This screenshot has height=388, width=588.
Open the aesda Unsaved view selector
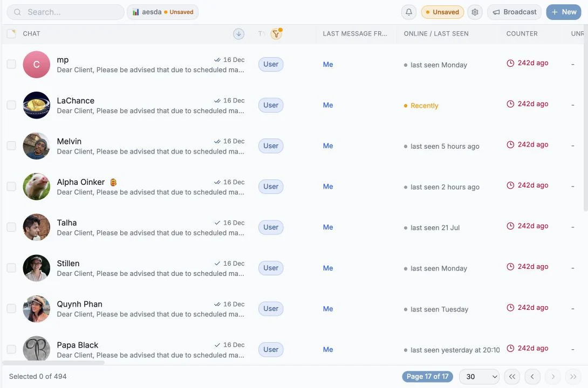click(163, 12)
